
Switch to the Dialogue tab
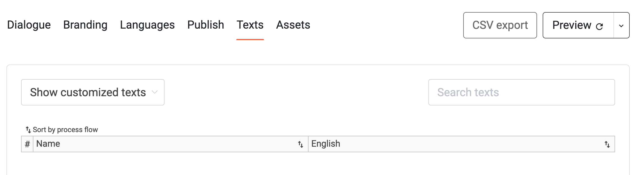click(29, 25)
